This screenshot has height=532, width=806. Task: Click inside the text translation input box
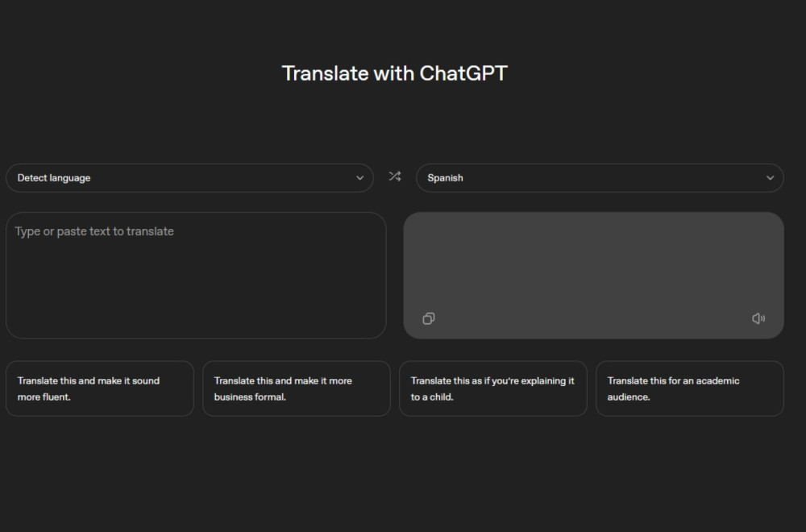tap(197, 274)
